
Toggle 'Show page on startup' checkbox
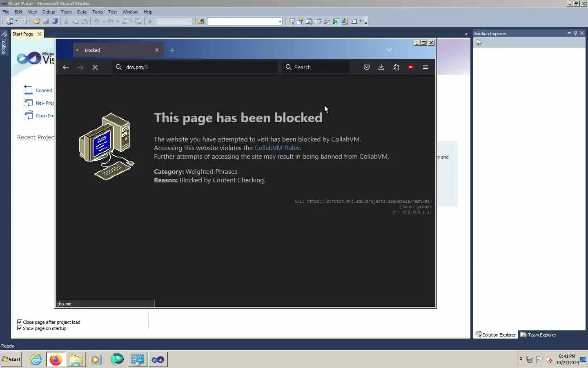[x=20, y=328]
